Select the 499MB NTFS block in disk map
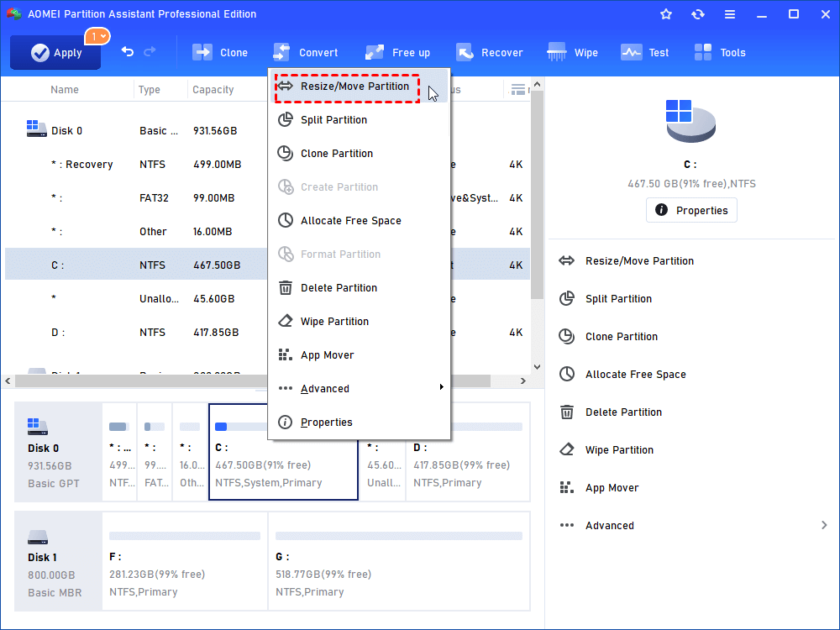This screenshot has width=840, height=630. pyautogui.click(x=119, y=452)
